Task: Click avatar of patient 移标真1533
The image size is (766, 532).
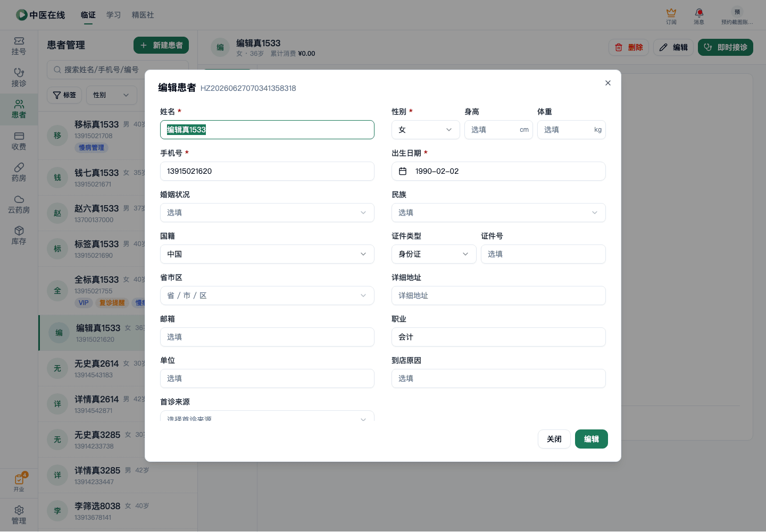Action: 57,136
